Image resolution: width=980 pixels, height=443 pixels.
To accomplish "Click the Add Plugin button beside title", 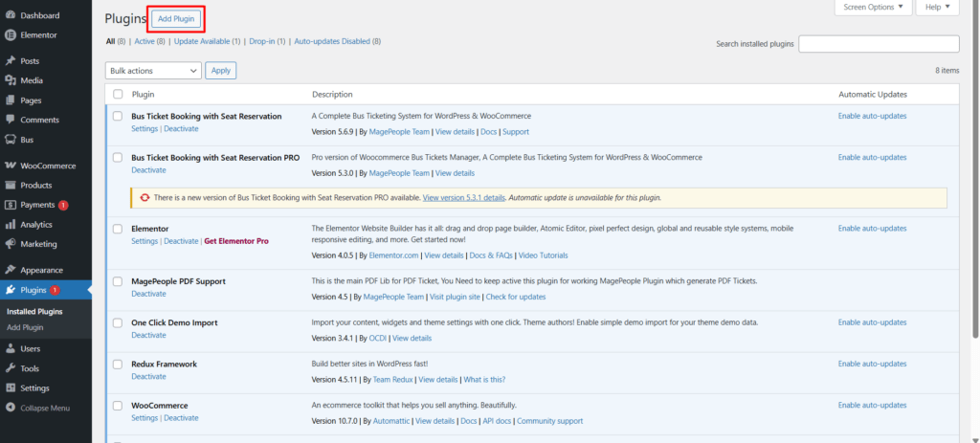I will [176, 19].
